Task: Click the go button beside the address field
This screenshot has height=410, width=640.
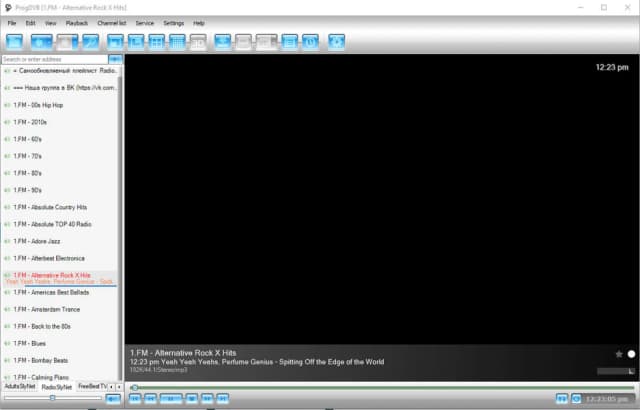Action: pyautogui.click(x=116, y=60)
